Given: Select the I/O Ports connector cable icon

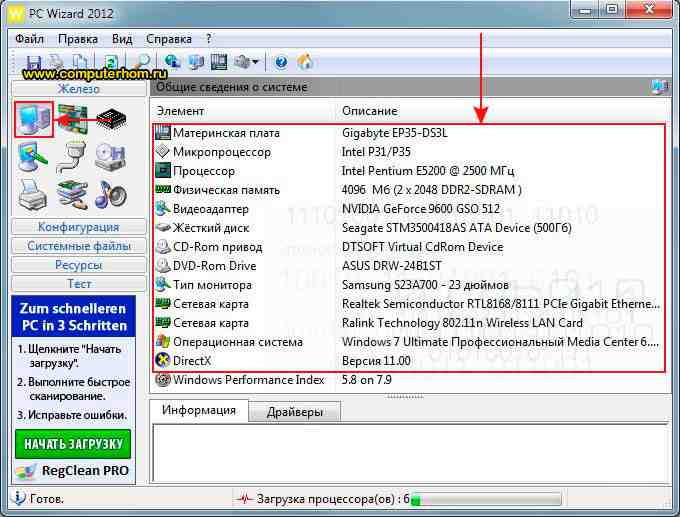Looking at the screenshot, I should (72, 157).
